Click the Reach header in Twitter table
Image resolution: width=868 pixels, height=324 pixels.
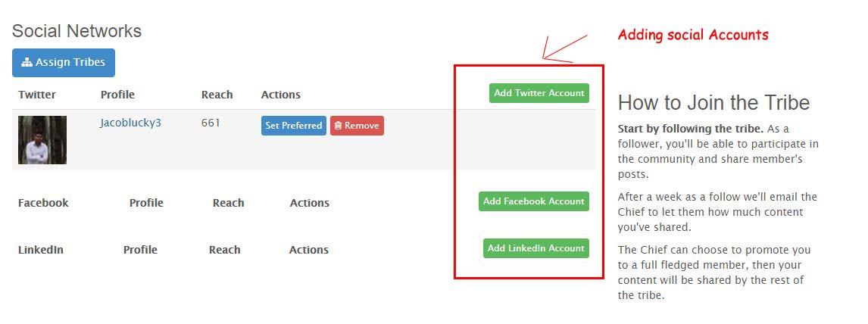217,95
